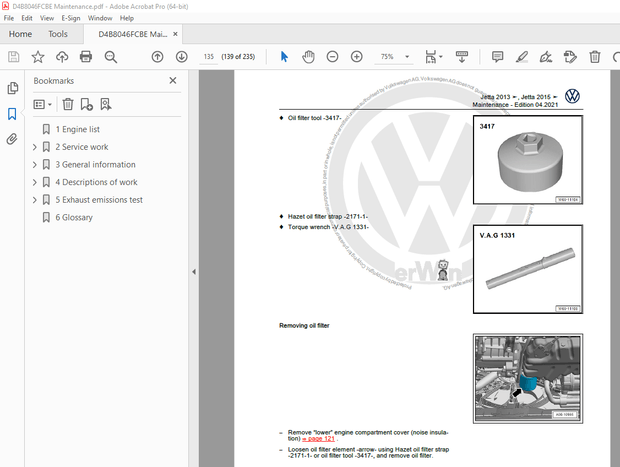Open the attachments paperclip panel

click(x=12, y=139)
